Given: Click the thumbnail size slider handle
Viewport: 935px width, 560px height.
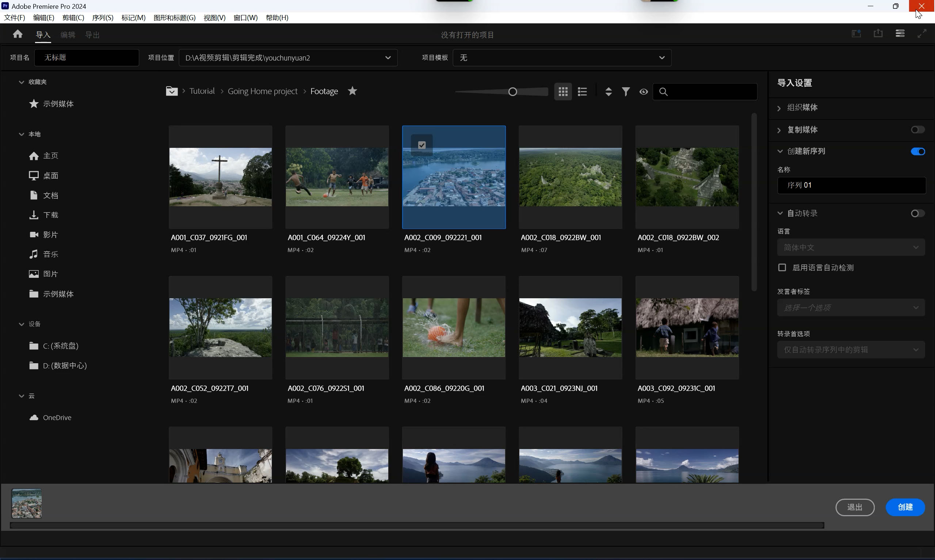Looking at the screenshot, I should click(x=512, y=92).
